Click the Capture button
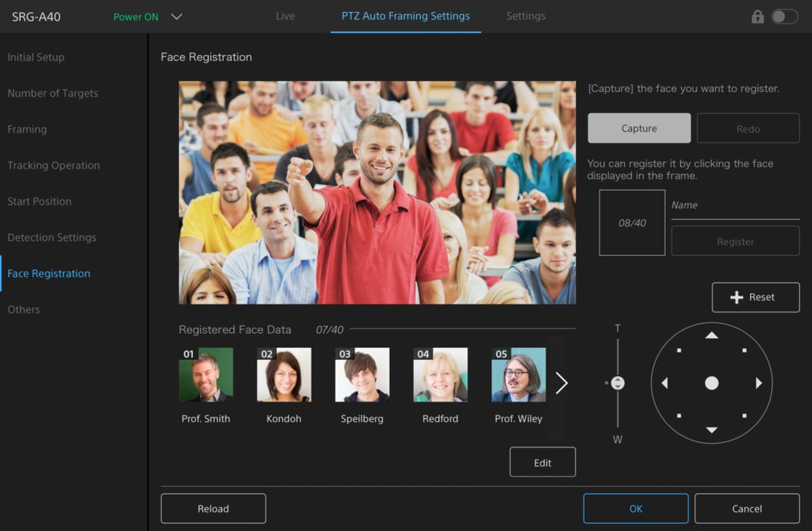This screenshot has width=812, height=531. pos(639,128)
